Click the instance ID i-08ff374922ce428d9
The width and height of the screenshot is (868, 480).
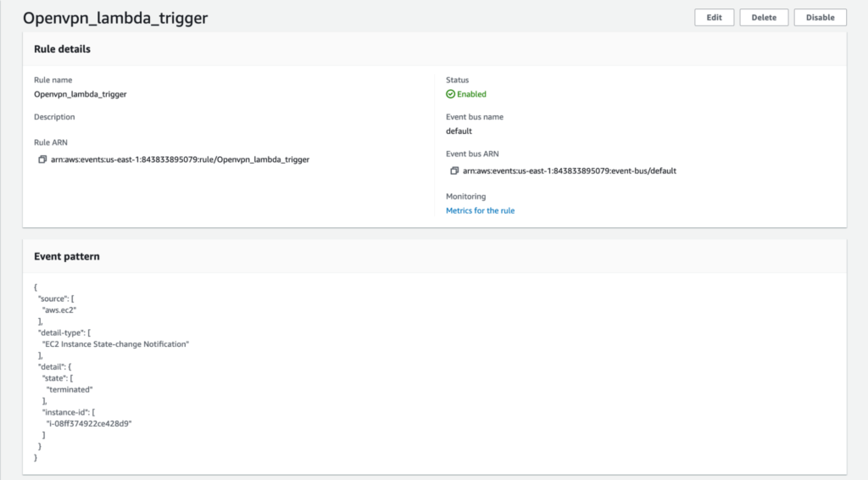coord(89,423)
